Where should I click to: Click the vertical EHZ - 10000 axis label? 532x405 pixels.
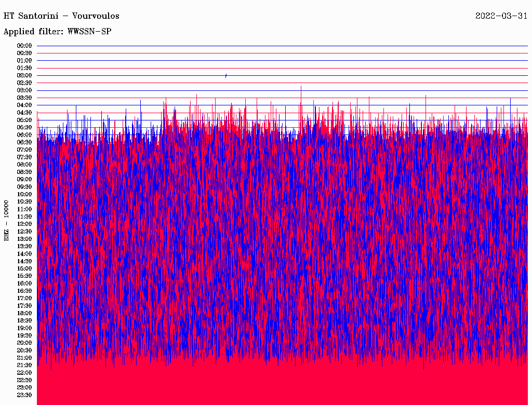pyautogui.click(x=7, y=220)
